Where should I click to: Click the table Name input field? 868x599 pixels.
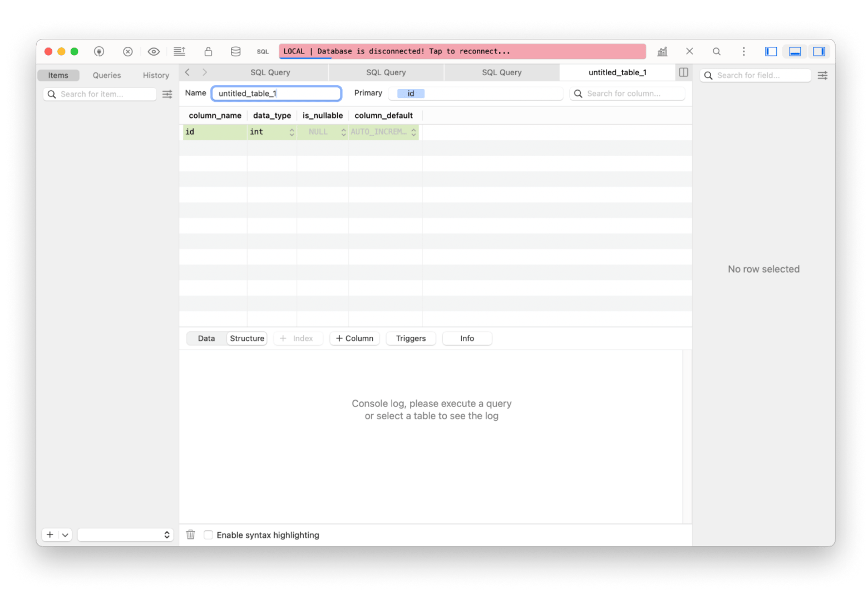point(277,94)
